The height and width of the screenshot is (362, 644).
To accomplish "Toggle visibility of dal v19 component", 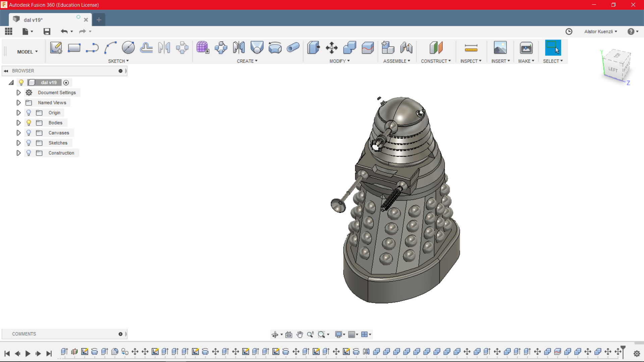I will click(21, 82).
